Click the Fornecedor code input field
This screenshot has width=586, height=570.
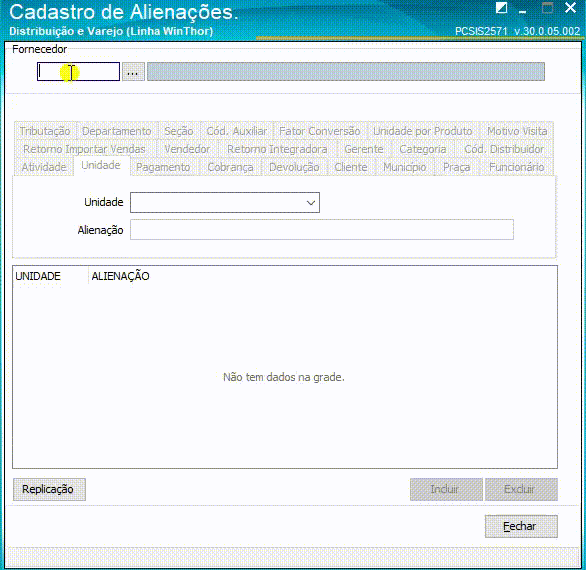78,71
